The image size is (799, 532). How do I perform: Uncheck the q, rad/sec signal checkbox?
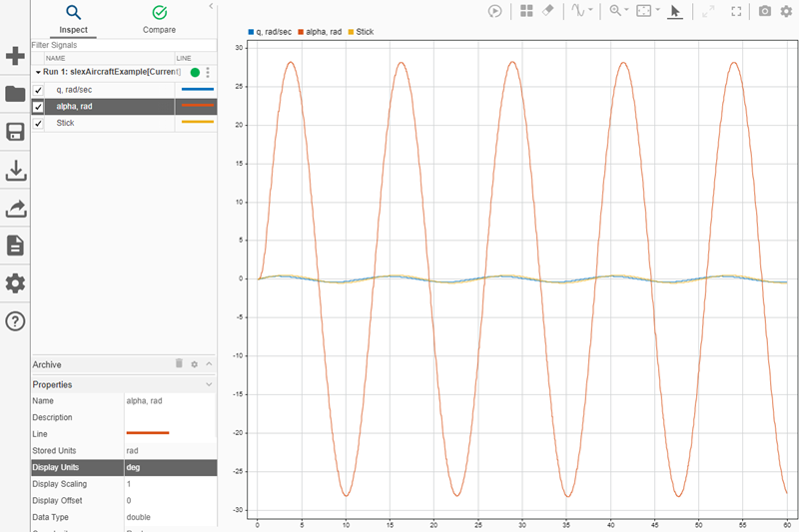point(39,90)
